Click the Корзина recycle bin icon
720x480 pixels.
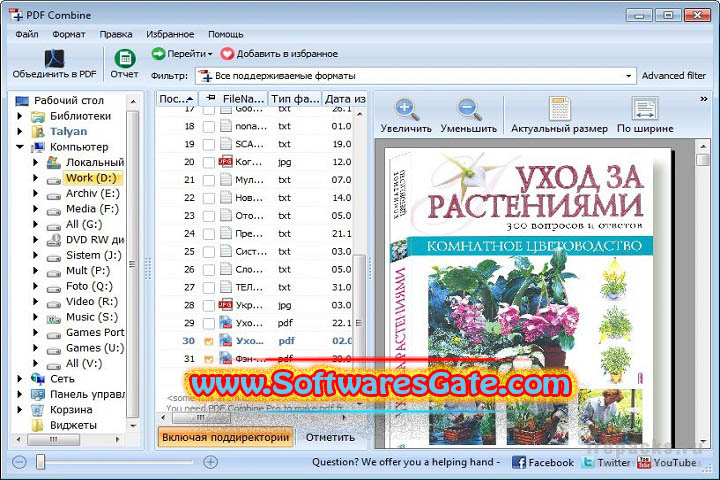38,410
